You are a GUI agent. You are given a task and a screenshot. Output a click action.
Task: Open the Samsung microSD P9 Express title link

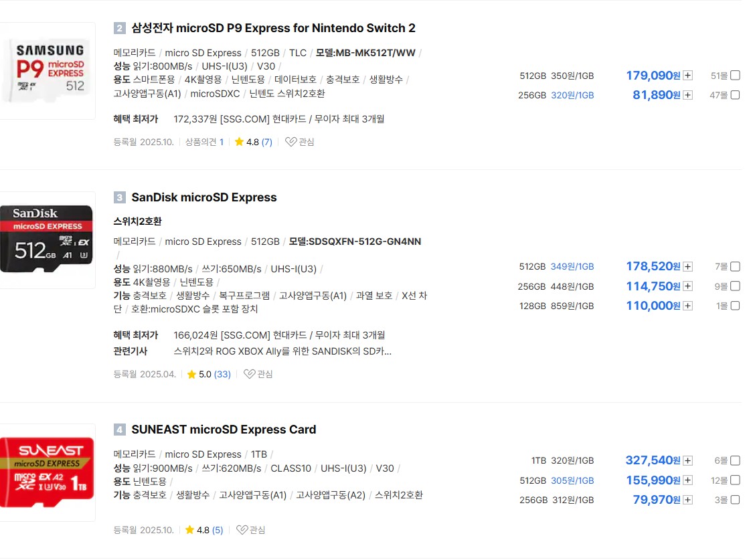pos(273,28)
